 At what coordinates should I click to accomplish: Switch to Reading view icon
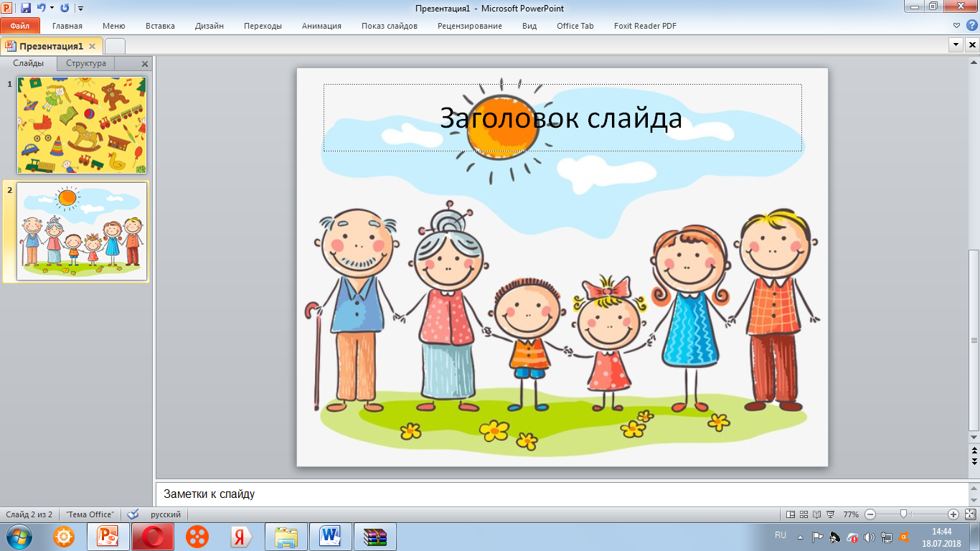coord(816,514)
